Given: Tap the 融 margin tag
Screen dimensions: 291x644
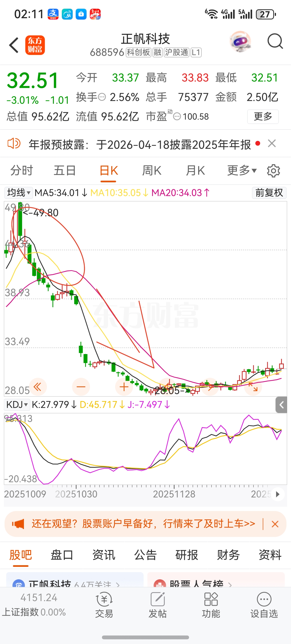Looking at the screenshot, I should (x=158, y=52).
